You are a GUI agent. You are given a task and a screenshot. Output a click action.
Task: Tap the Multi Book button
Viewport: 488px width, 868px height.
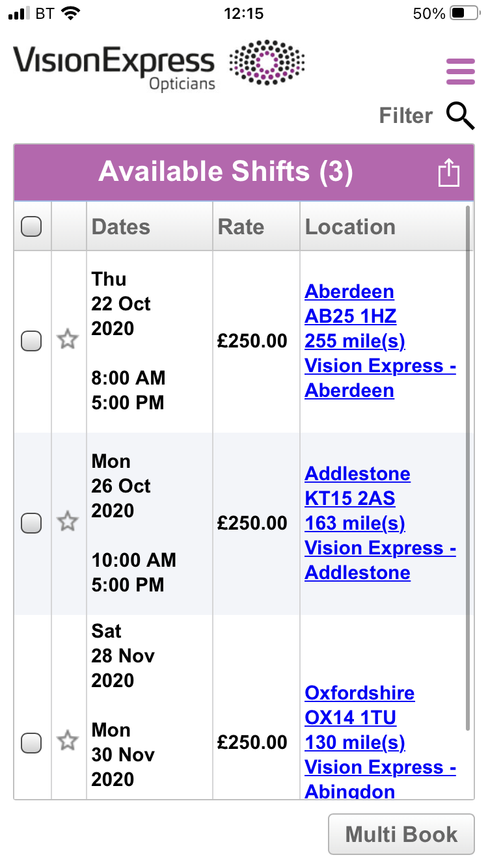point(401,834)
